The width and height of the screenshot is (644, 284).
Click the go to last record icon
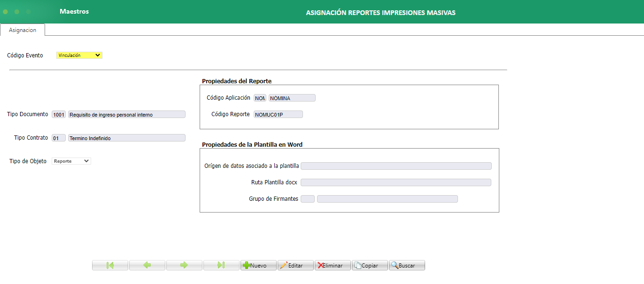221,265
